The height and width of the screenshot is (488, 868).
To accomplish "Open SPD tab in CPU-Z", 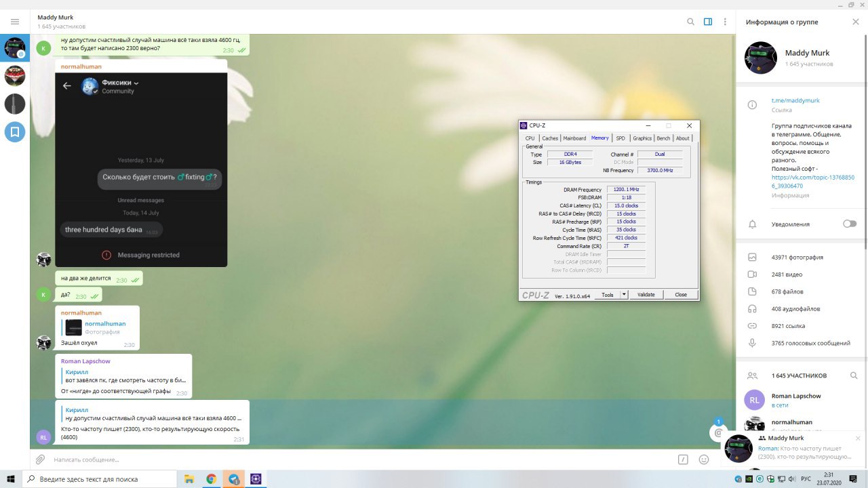I will pyautogui.click(x=620, y=138).
